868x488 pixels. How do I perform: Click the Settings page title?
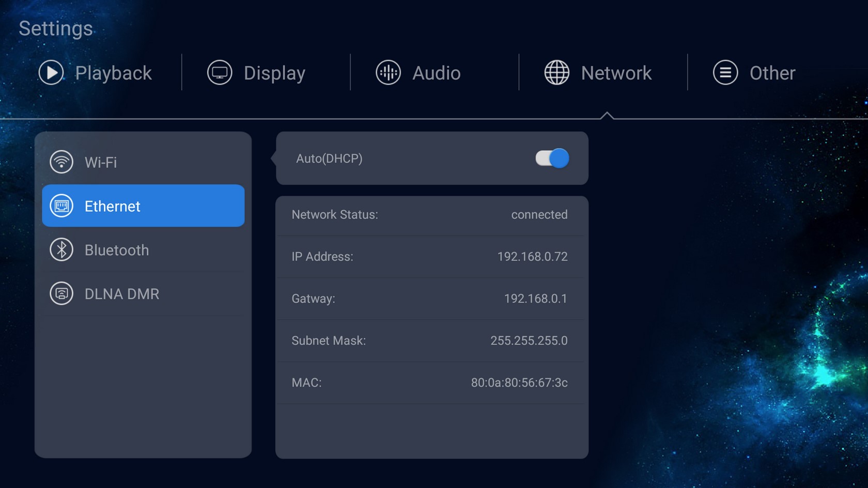click(x=56, y=28)
